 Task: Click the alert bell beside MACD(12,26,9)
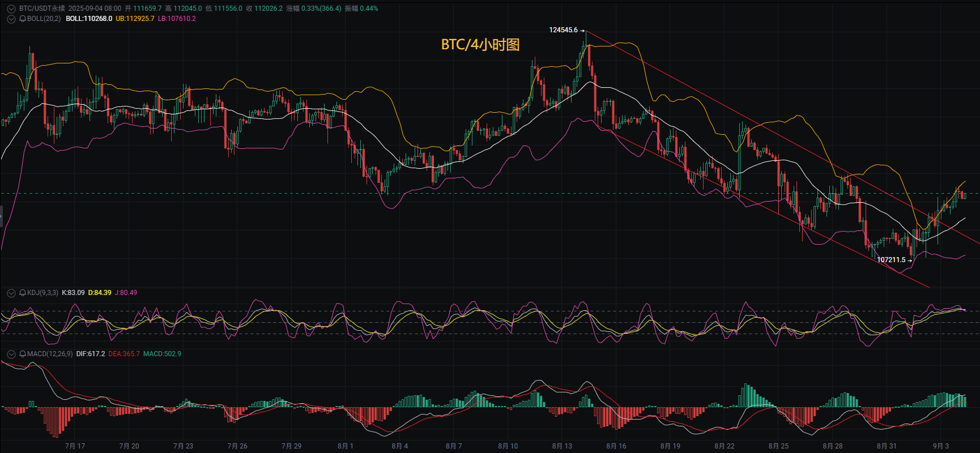click(23, 354)
